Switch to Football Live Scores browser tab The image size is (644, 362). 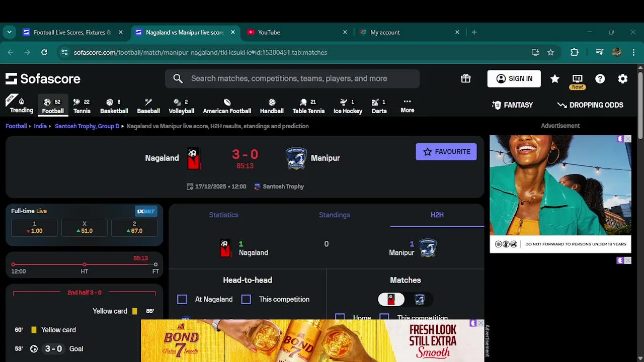click(73, 32)
